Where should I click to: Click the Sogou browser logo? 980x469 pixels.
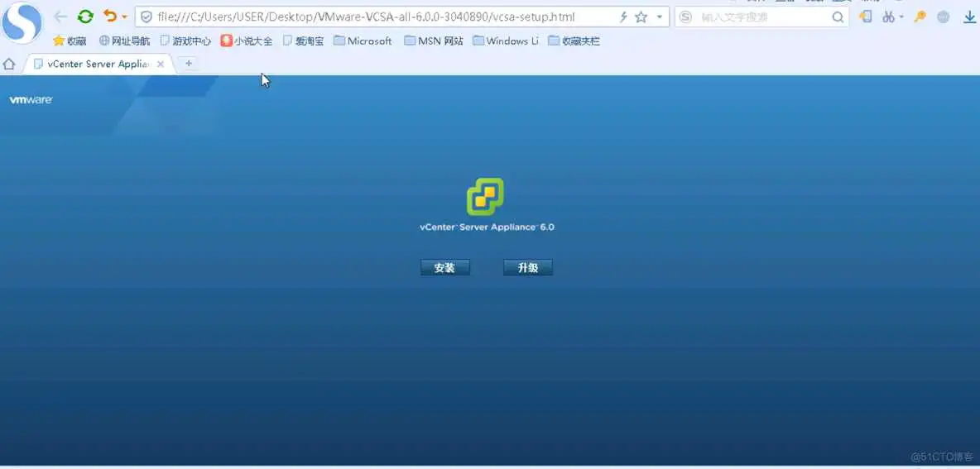coord(22,23)
